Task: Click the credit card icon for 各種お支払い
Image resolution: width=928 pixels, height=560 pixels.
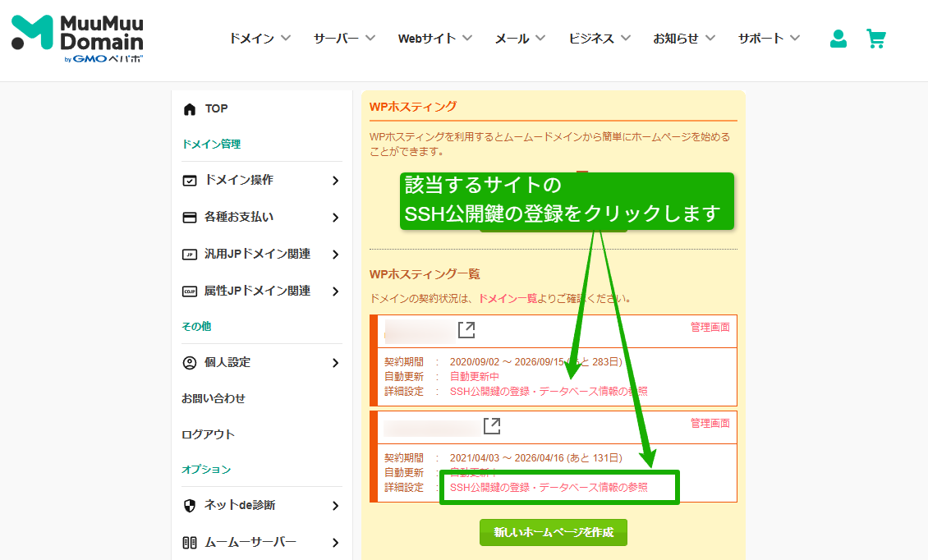Action: [190, 218]
